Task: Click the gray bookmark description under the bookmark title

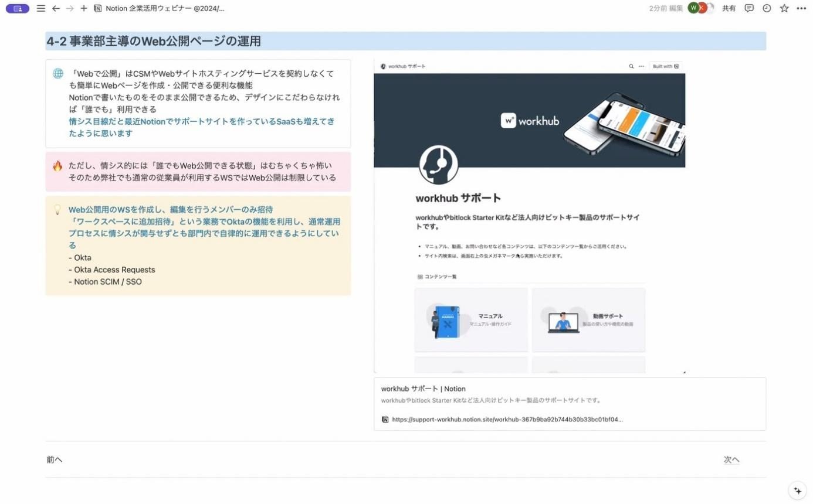Action: pos(491,400)
